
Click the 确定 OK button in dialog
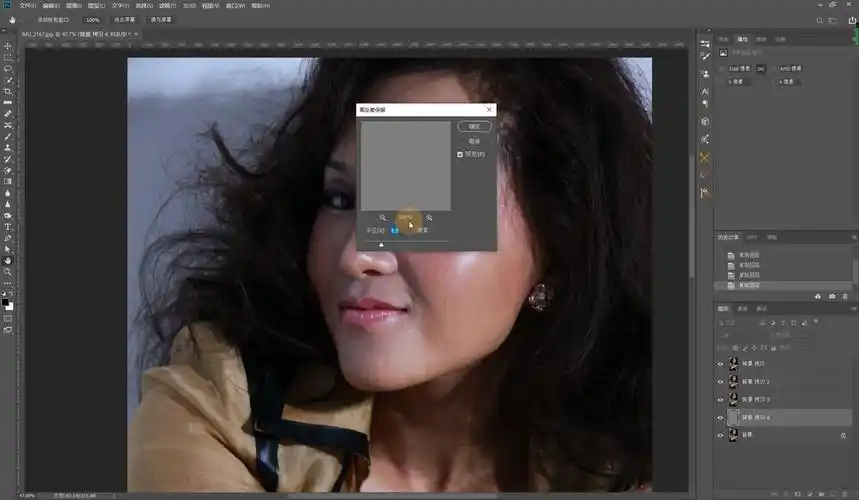pyautogui.click(x=474, y=127)
